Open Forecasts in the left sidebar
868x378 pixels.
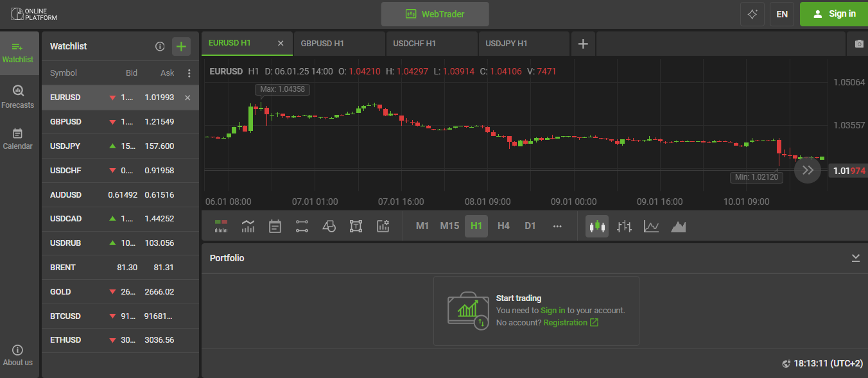point(18,96)
